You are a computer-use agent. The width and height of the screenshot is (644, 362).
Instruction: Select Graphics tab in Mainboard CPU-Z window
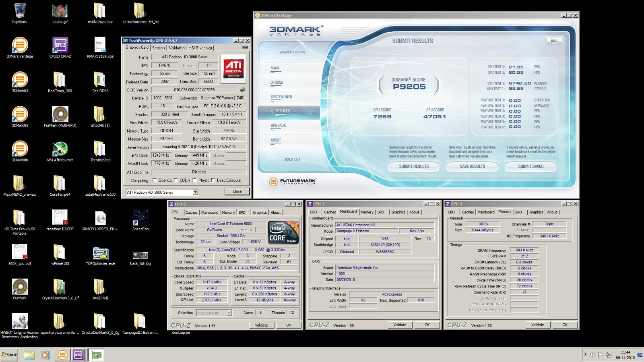tap(398, 212)
